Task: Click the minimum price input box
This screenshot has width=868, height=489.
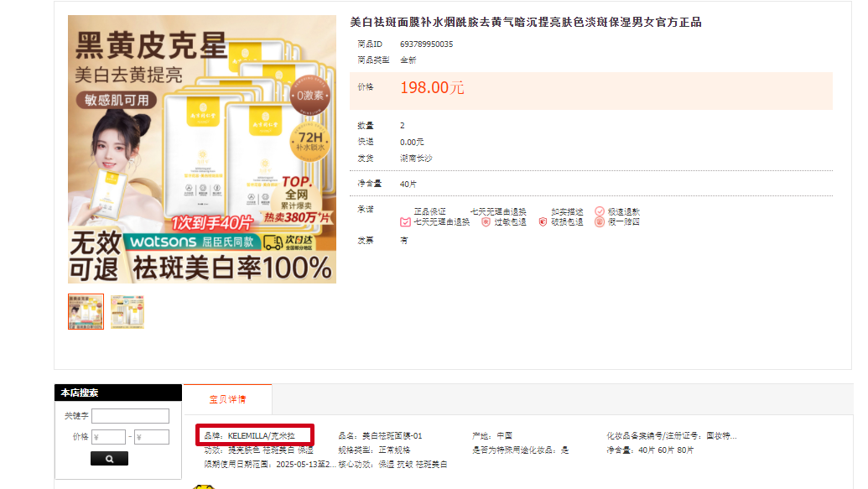Action: pos(108,437)
